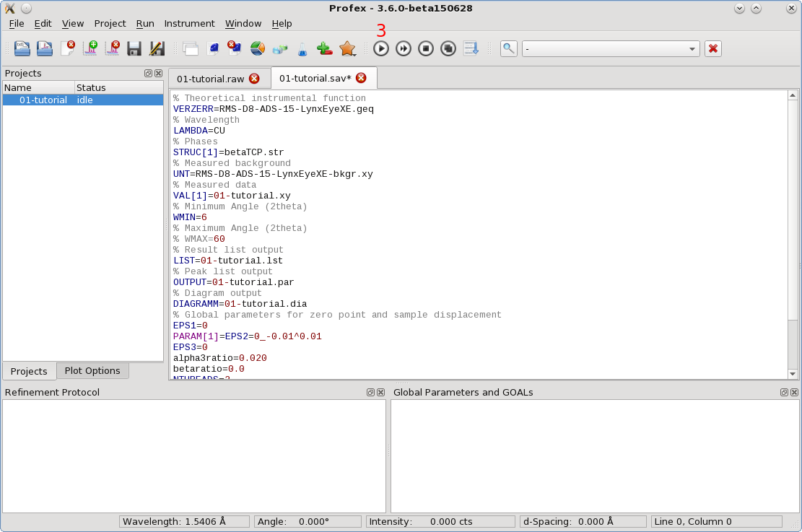Switch to Plot Options tab
The height and width of the screenshot is (532, 802).
click(92, 371)
